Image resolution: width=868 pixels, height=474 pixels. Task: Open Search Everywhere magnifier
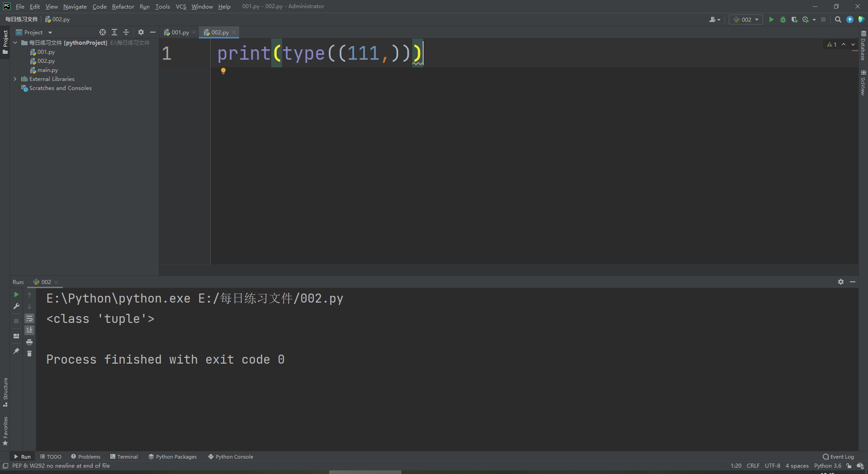(x=838, y=19)
